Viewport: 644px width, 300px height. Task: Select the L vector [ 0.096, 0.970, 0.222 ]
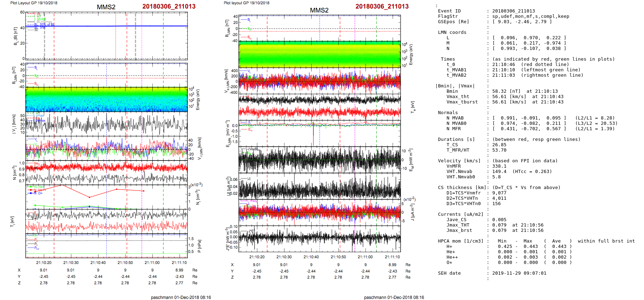[529, 38]
